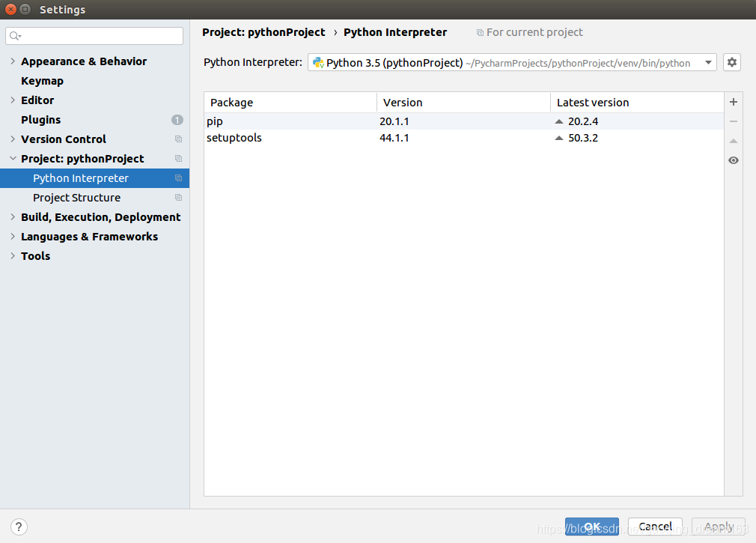
Task: Select the setuptools package row
Action: pos(464,138)
